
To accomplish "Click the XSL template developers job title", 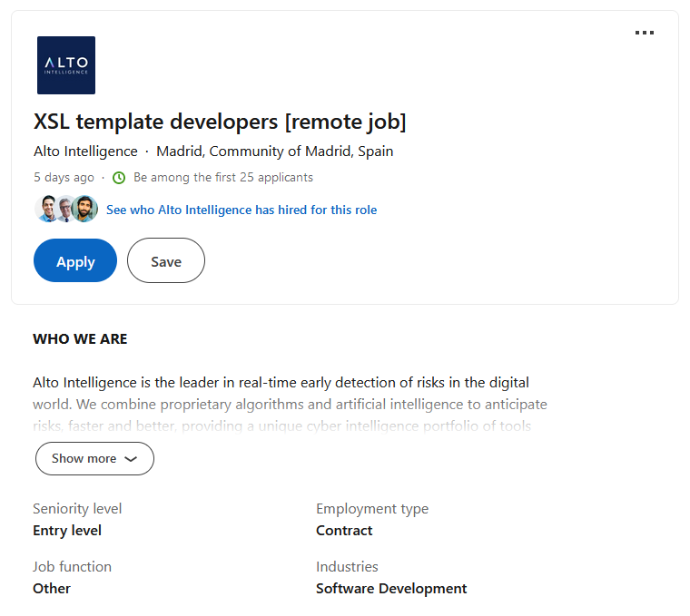I will tap(220, 122).
